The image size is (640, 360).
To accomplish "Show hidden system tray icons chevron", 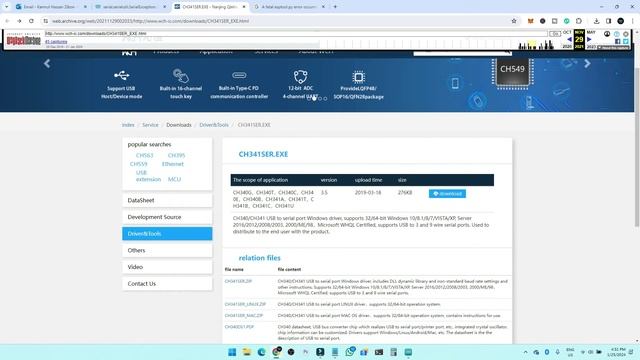I will click(525, 352).
